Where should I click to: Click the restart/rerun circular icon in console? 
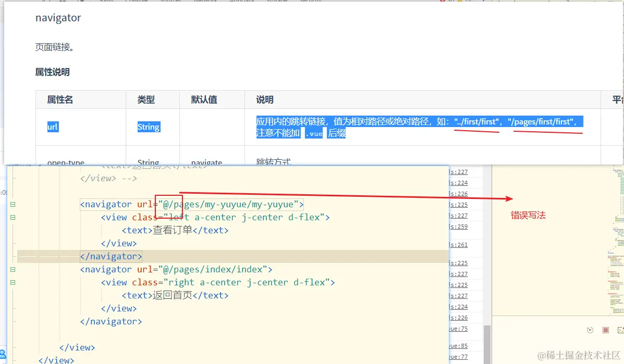pos(590,330)
